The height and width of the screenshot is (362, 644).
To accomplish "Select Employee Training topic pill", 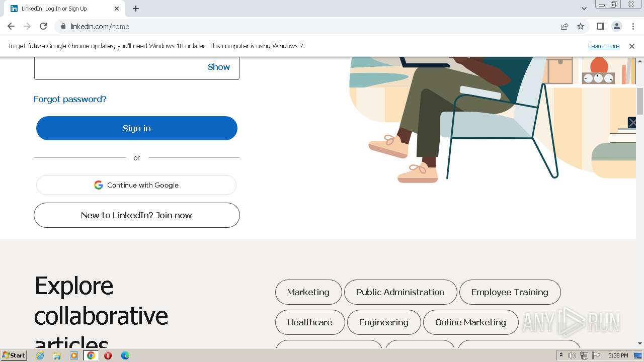I will point(510,292).
